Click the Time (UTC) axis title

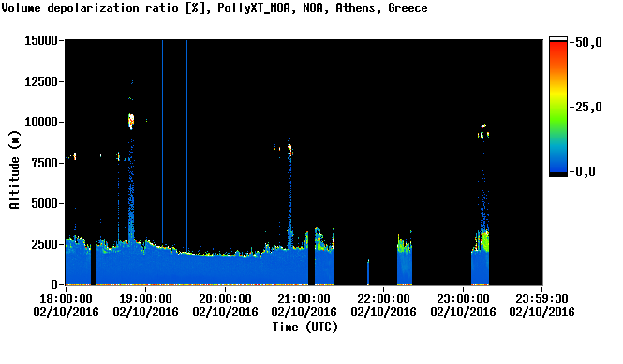click(x=304, y=328)
